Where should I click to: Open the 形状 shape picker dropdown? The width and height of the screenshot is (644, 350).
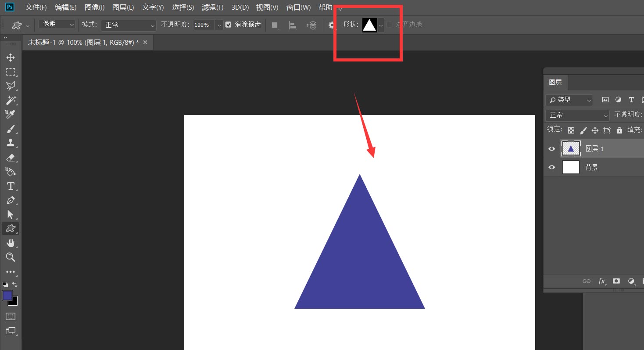pos(381,25)
